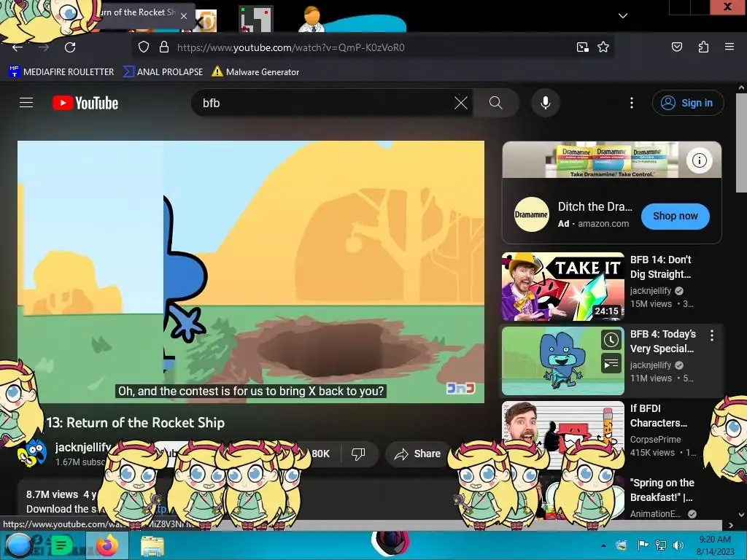This screenshot has width=747, height=560.
Task: Add BFB 4 video to Watch later
Action: point(611,341)
